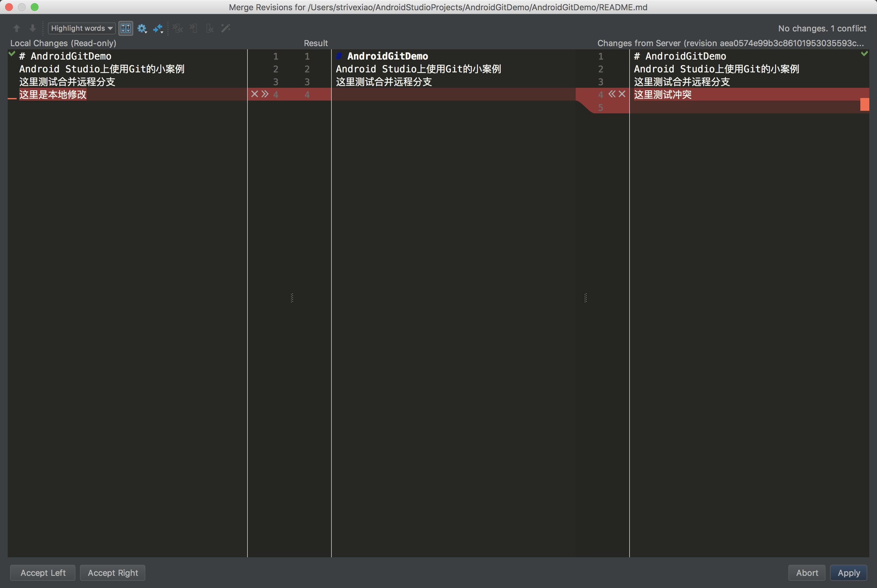
Task: Open diff settings gear menu
Action: 142,28
